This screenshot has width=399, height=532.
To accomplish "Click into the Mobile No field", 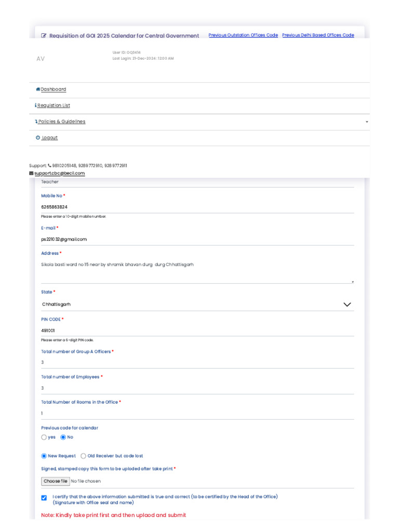I will [197, 207].
